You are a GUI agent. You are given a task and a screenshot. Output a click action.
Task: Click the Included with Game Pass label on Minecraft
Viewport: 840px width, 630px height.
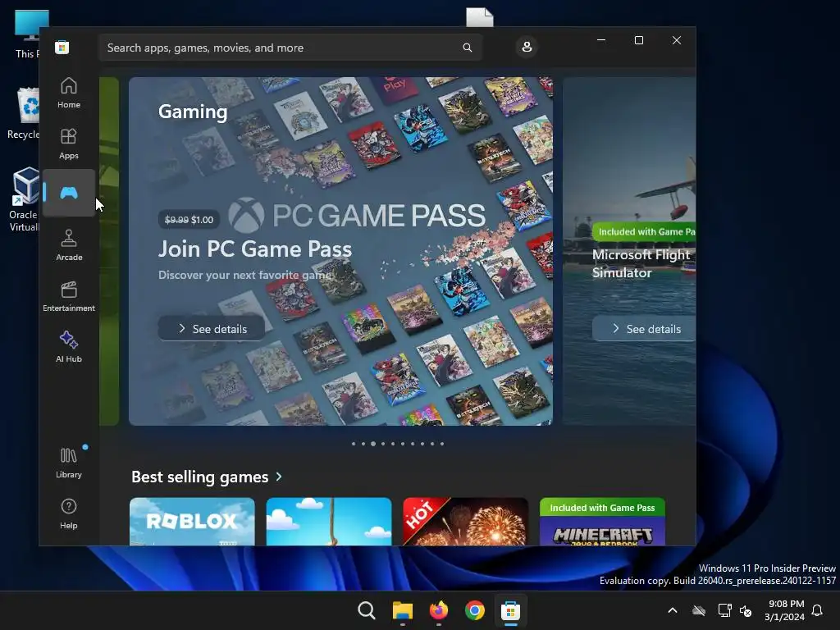[602, 507]
